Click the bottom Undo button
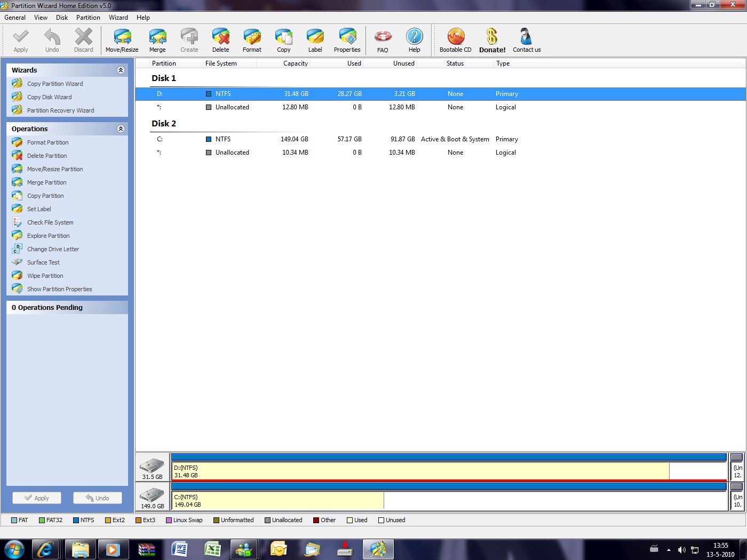The height and width of the screenshot is (560, 747). [98, 498]
